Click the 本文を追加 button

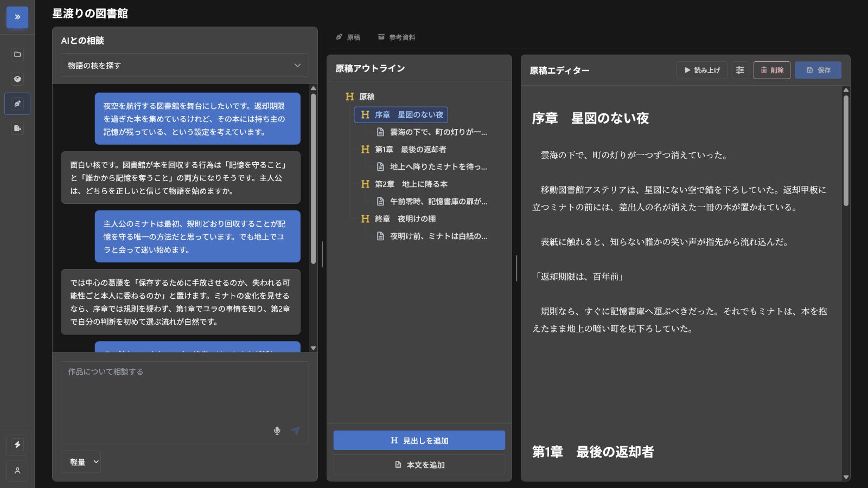(419, 465)
